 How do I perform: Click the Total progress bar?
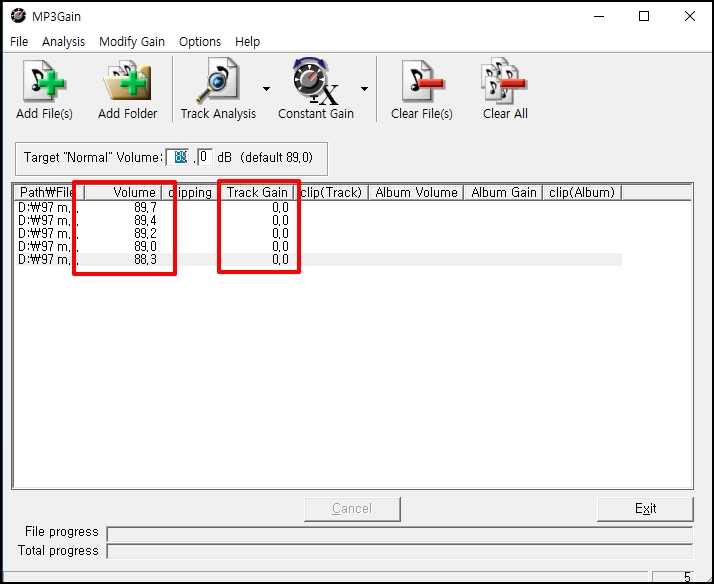[x=399, y=551]
